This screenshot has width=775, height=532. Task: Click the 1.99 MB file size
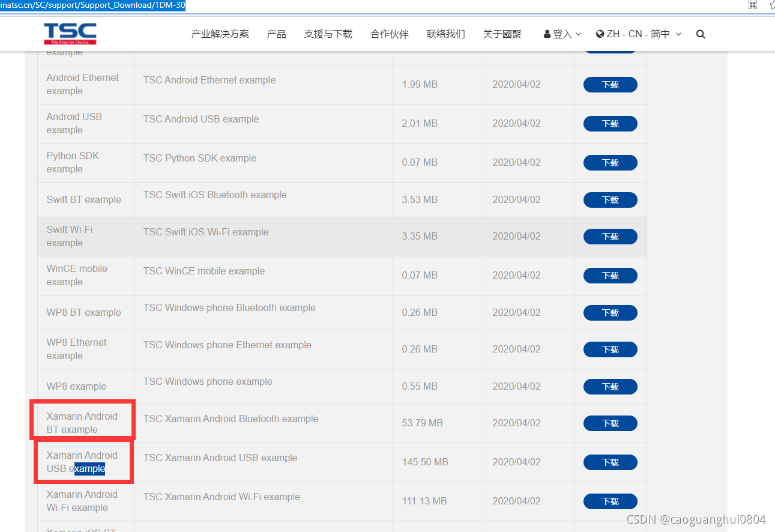pos(420,84)
